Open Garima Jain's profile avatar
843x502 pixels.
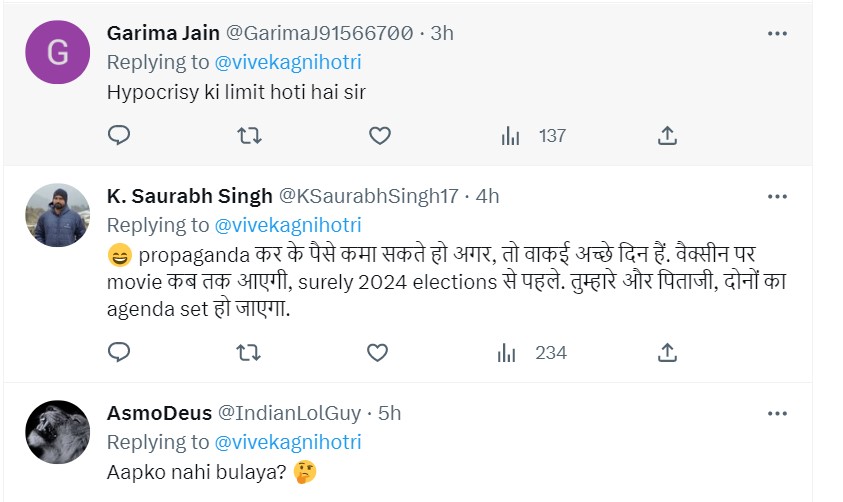(58, 53)
